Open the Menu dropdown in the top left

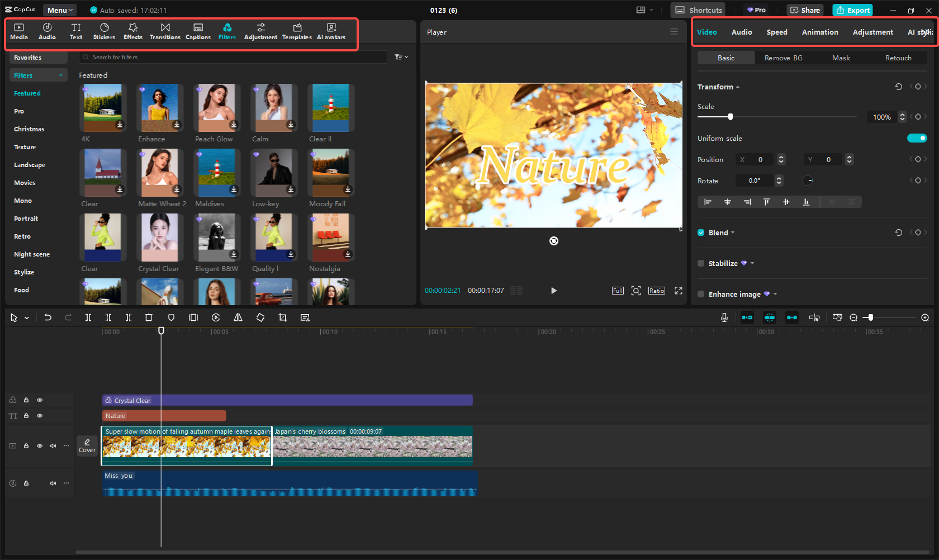click(59, 10)
